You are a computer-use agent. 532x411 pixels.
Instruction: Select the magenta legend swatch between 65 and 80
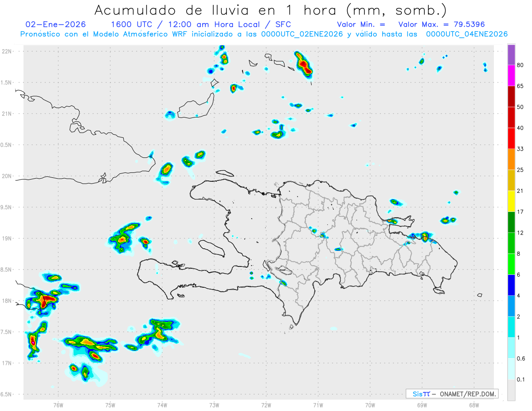coord(511,75)
